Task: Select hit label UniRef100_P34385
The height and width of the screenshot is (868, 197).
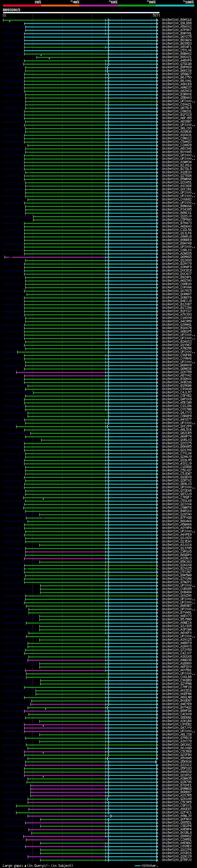Action: pyautogui.click(x=177, y=210)
